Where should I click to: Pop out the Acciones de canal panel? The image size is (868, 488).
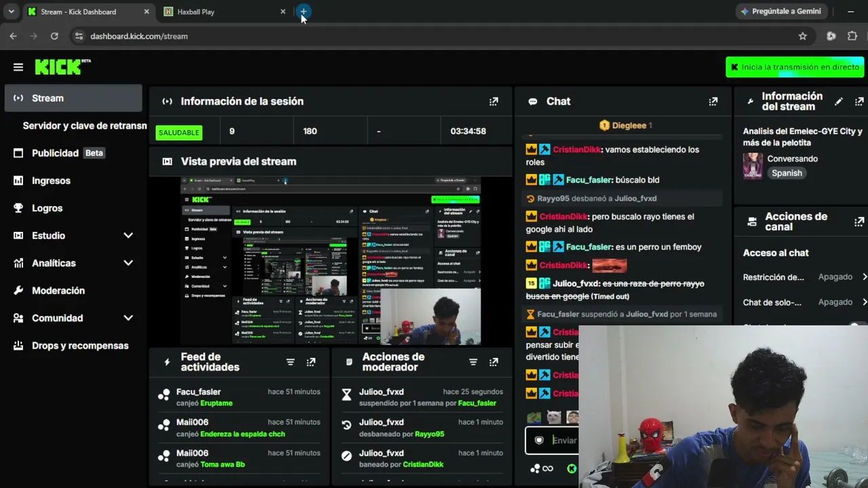point(859,222)
